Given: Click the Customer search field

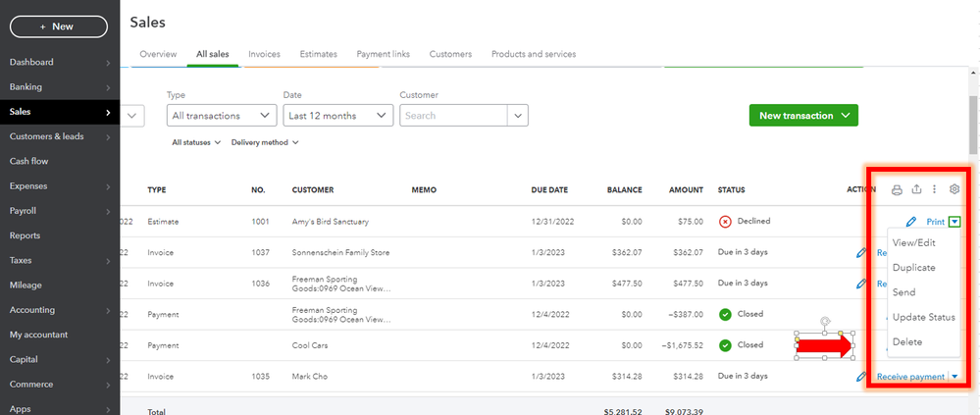Looking at the screenshot, I should point(453,116).
